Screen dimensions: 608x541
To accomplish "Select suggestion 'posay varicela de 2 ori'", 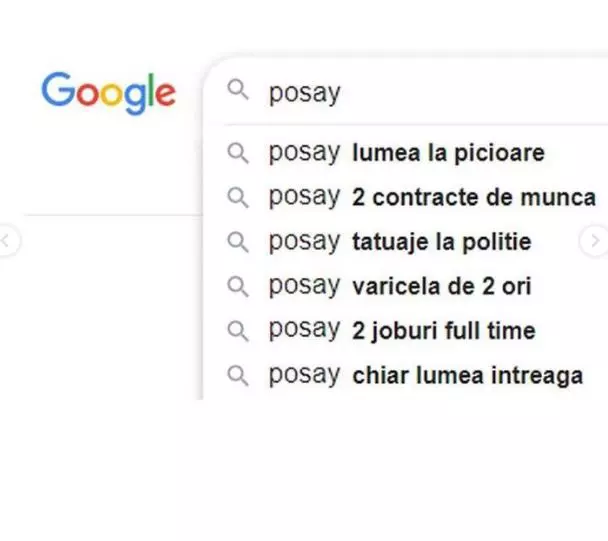I will coord(400,287).
